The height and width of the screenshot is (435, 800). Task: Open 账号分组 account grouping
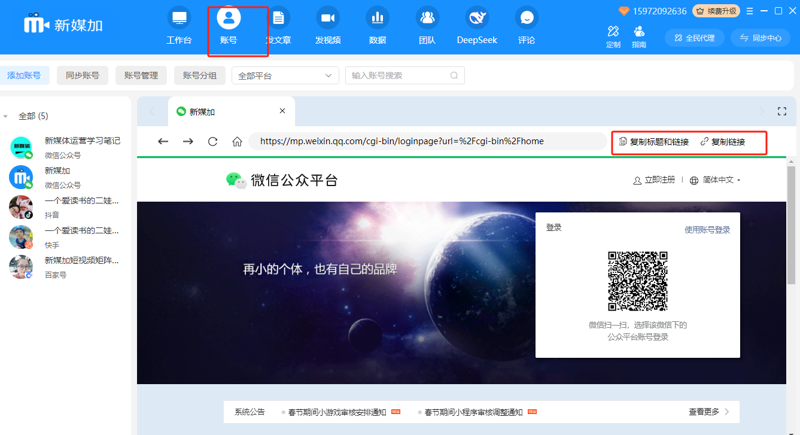199,75
